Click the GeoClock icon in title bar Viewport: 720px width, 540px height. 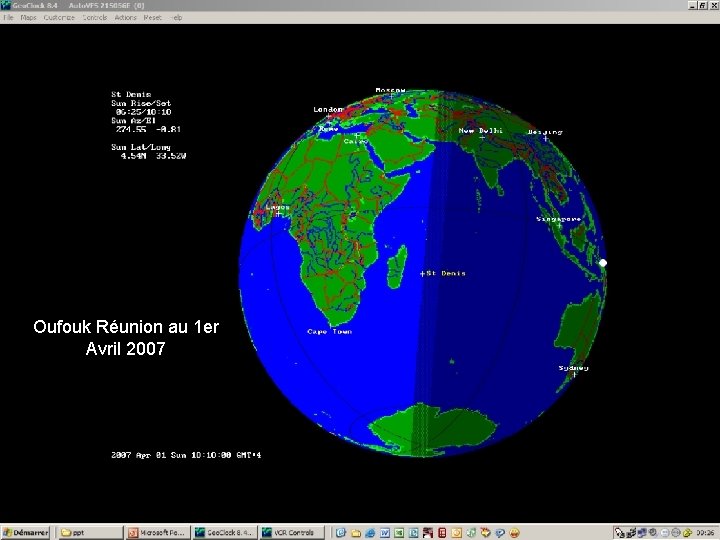tap(6, 5)
